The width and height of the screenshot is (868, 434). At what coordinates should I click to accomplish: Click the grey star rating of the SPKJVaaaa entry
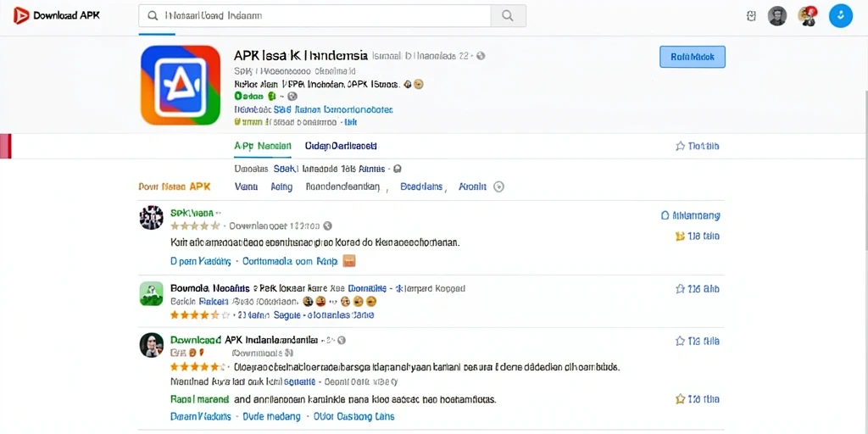pos(195,225)
